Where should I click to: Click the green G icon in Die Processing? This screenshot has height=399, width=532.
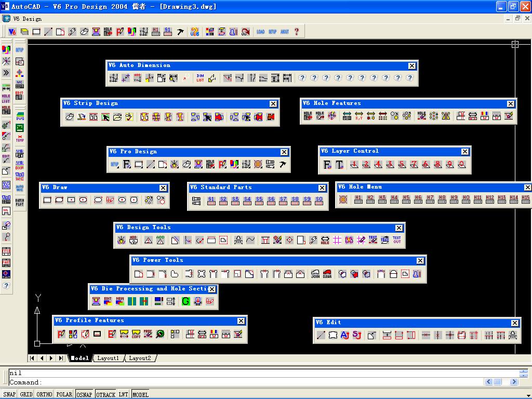185,301
